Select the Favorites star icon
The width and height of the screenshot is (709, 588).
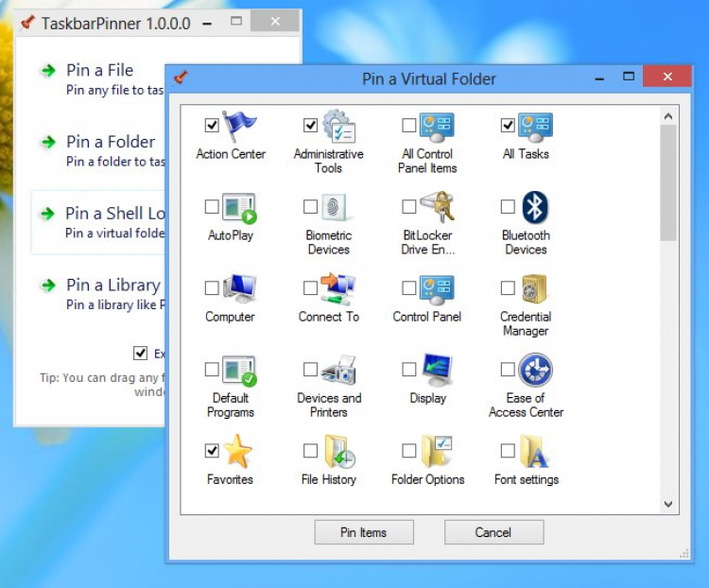[x=238, y=451]
